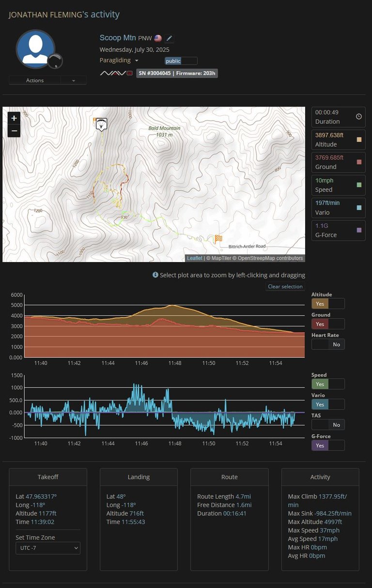Click the Actions button

click(35, 80)
